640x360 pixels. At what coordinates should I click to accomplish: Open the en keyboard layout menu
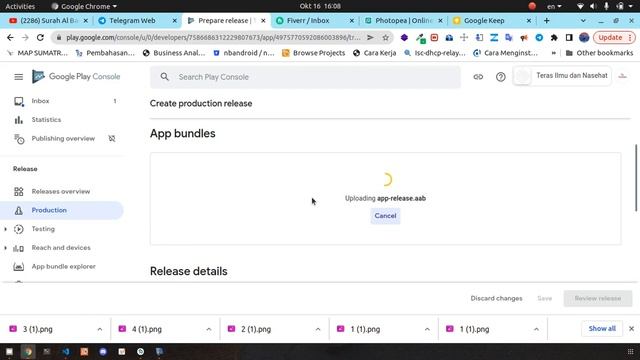click(554, 6)
